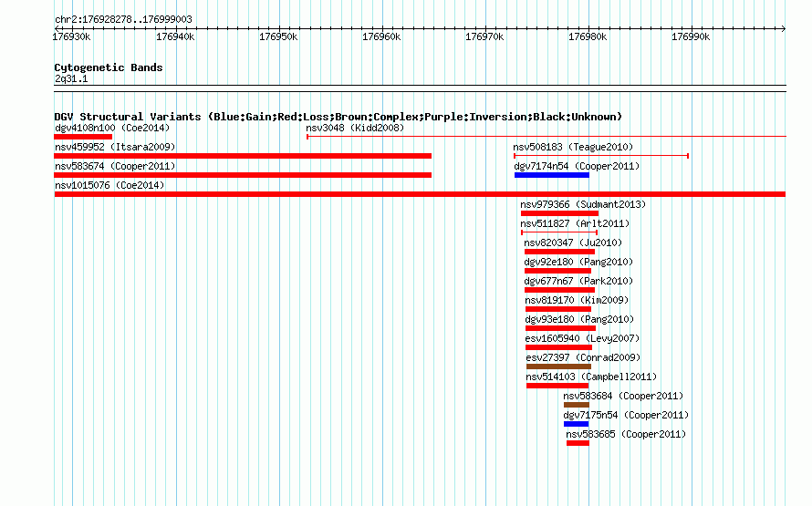Click the dgv4108n100 (Coe2014) variant label

(112, 128)
